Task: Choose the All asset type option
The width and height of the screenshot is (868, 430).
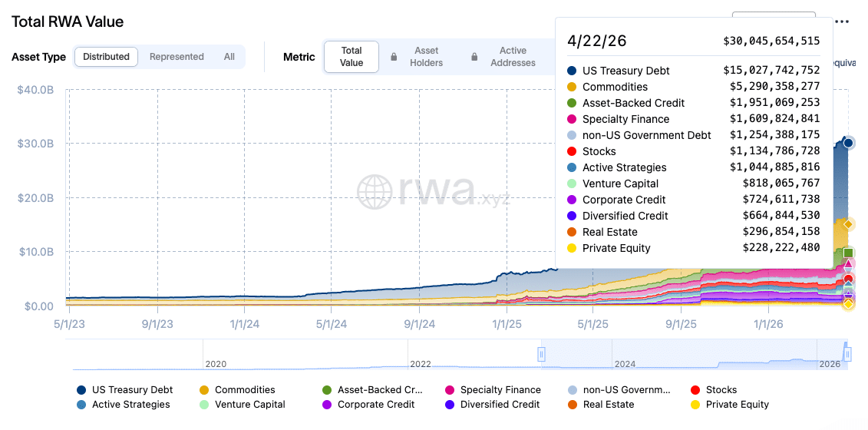Action: click(229, 57)
